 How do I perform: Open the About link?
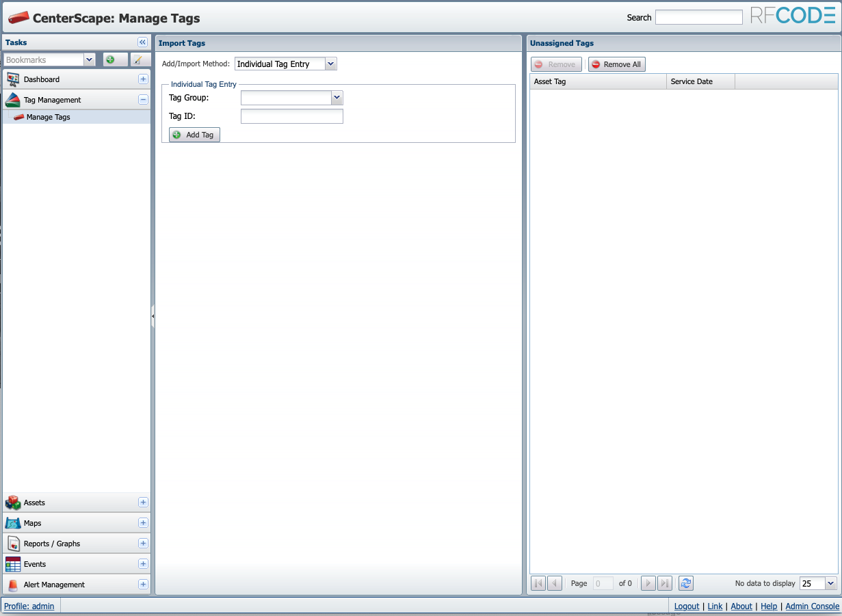(741, 606)
